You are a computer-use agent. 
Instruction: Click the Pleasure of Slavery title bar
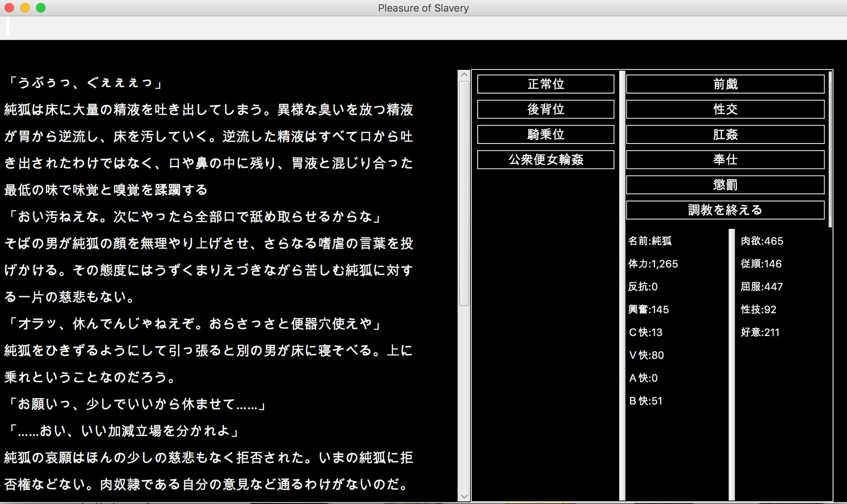423,8
